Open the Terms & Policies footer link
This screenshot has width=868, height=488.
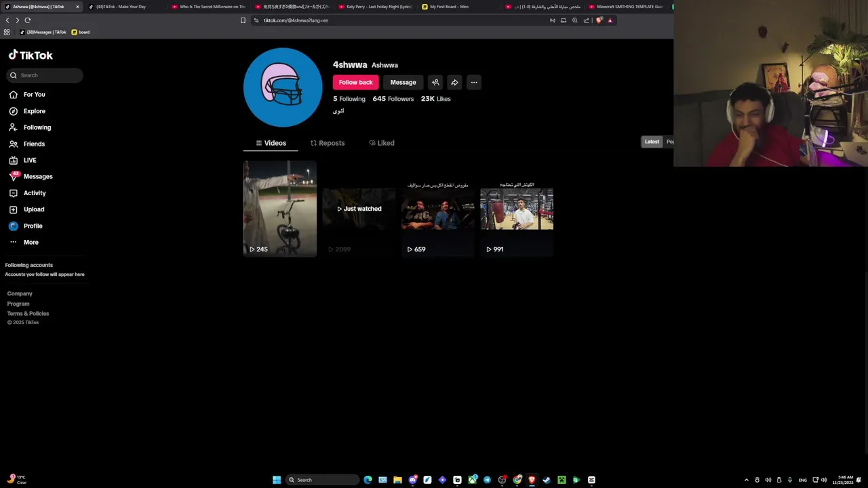(x=28, y=314)
